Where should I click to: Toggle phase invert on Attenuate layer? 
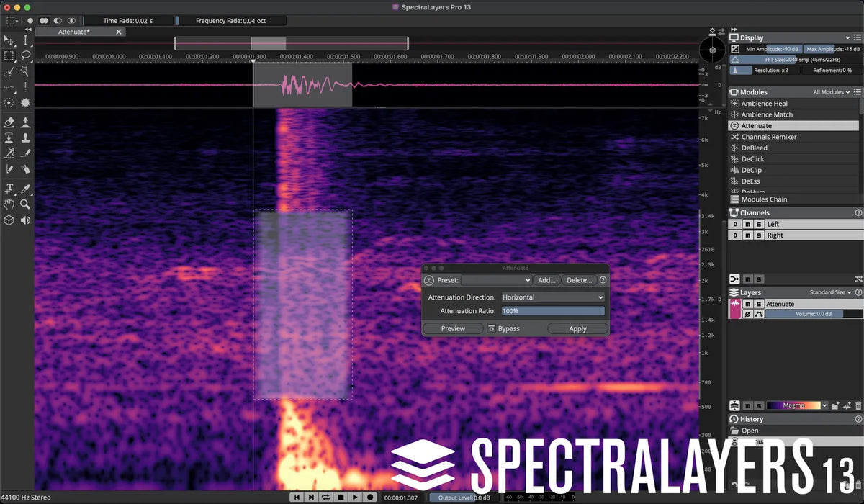(747, 314)
